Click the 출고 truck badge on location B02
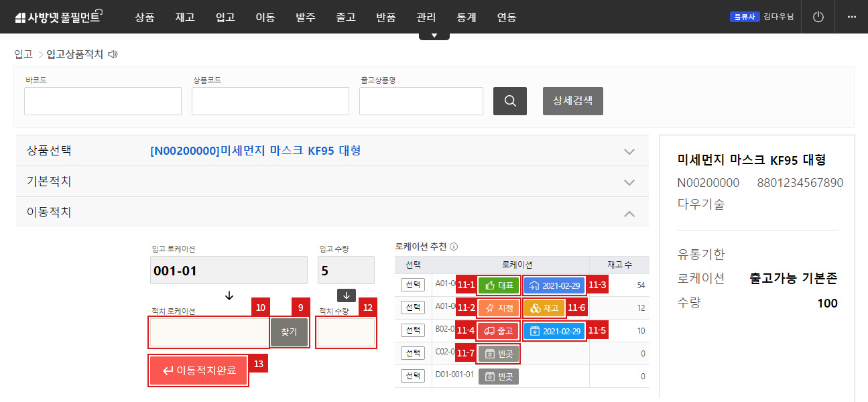868x402 pixels. click(x=497, y=330)
